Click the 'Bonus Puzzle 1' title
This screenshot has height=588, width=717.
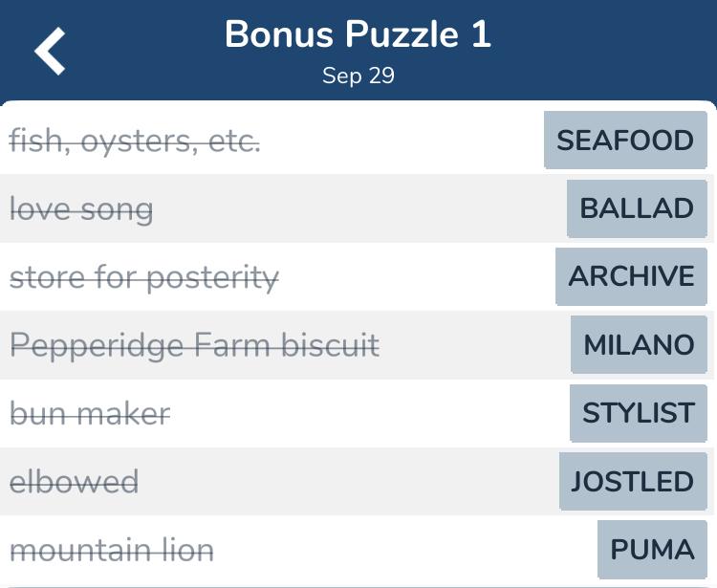click(358, 34)
